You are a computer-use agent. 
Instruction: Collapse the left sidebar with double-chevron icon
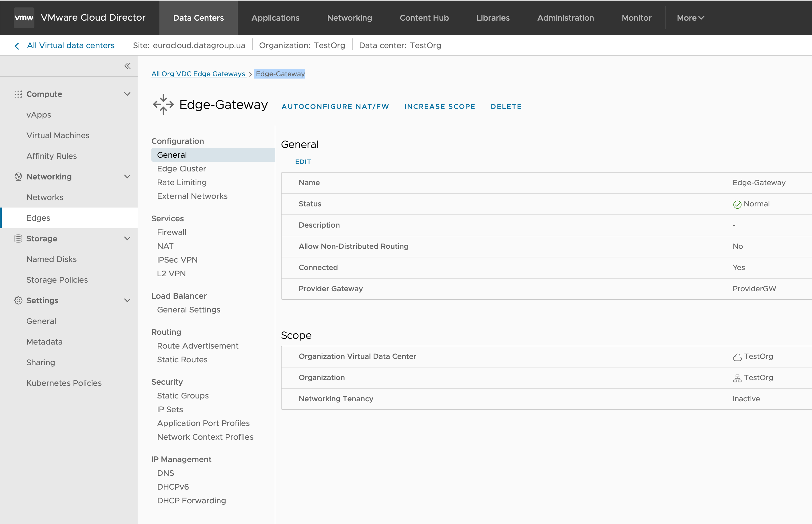click(127, 66)
